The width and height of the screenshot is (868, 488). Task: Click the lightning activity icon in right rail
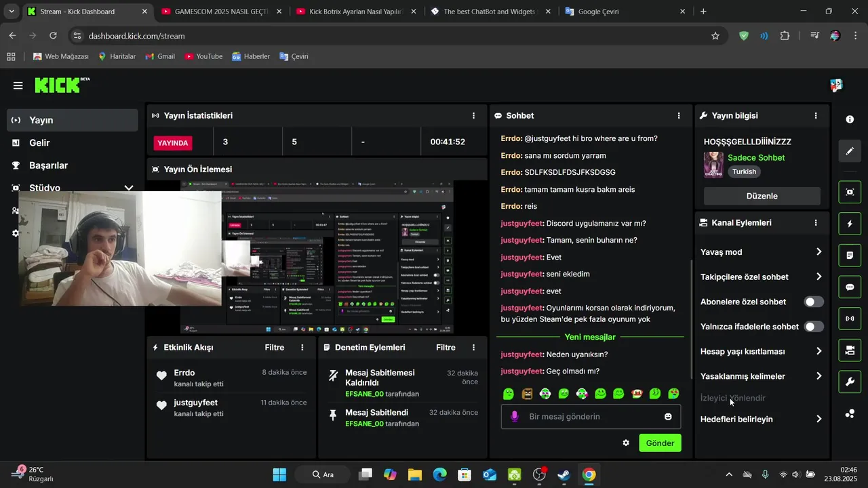pos(850,224)
